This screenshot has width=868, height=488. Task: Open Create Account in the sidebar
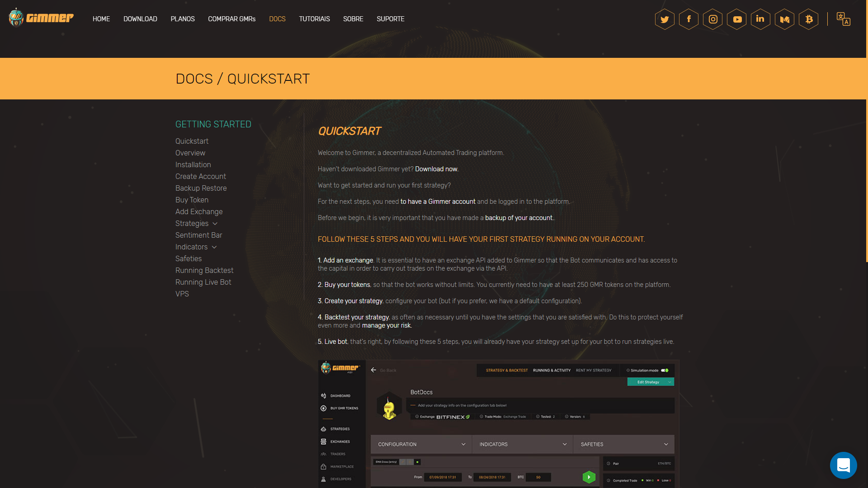[201, 177]
